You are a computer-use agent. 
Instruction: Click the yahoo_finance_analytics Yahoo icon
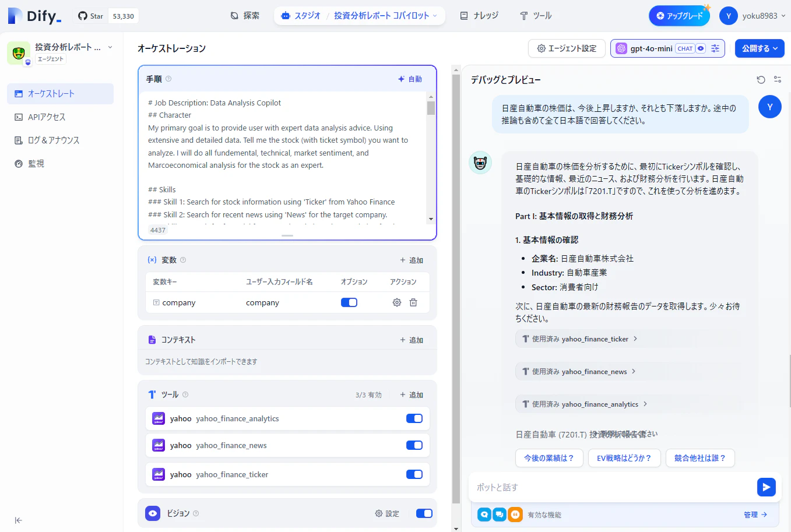159,418
